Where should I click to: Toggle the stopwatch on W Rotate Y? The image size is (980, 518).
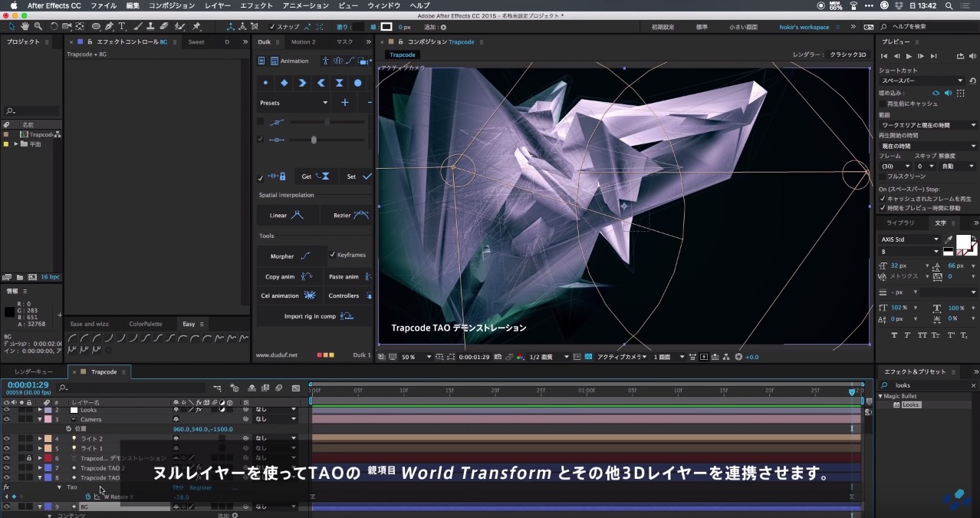(87, 497)
